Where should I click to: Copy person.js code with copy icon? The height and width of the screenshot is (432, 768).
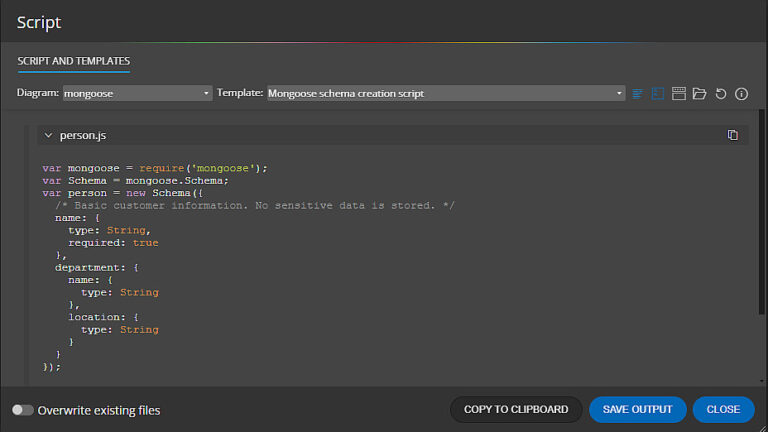[733, 135]
